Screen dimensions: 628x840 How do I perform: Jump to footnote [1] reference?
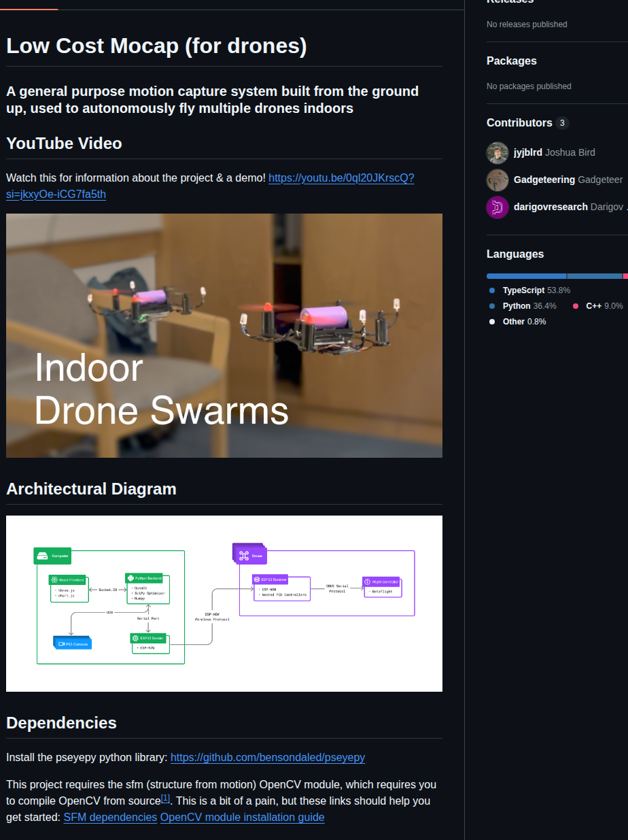pyautogui.click(x=165, y=798)
